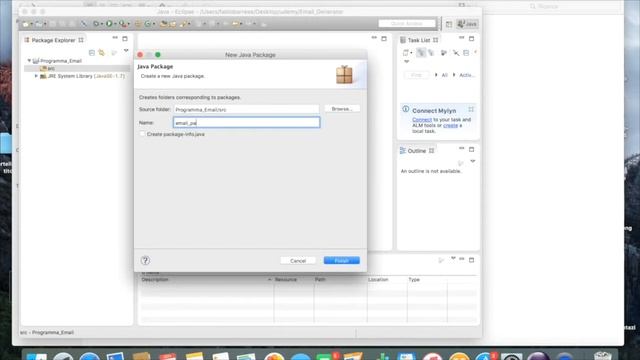Maximize the Task List view
The height and width of the screenshot is (360, 640).
[471, 38]
